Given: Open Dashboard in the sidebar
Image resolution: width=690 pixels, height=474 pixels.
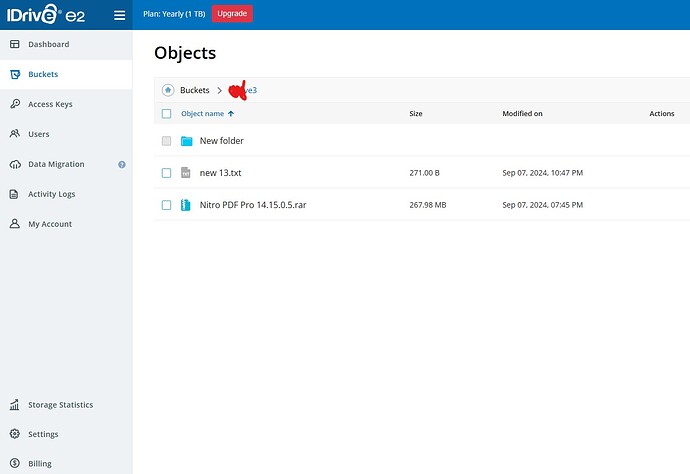Looking at the screenshot, I should tap(48, 45).
